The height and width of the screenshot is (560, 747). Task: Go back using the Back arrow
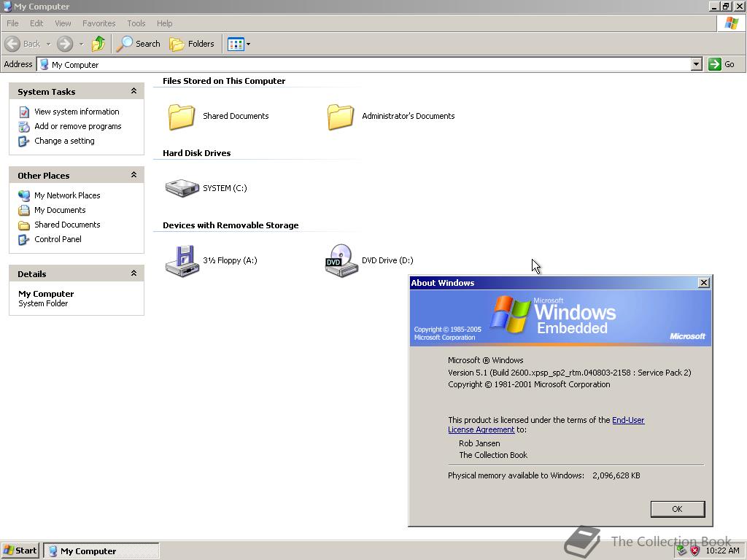23,44
